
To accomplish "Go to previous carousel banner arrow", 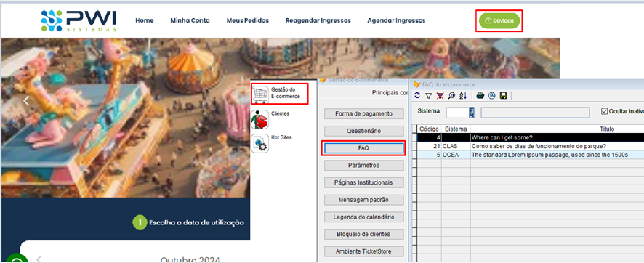I will [26, 100].
